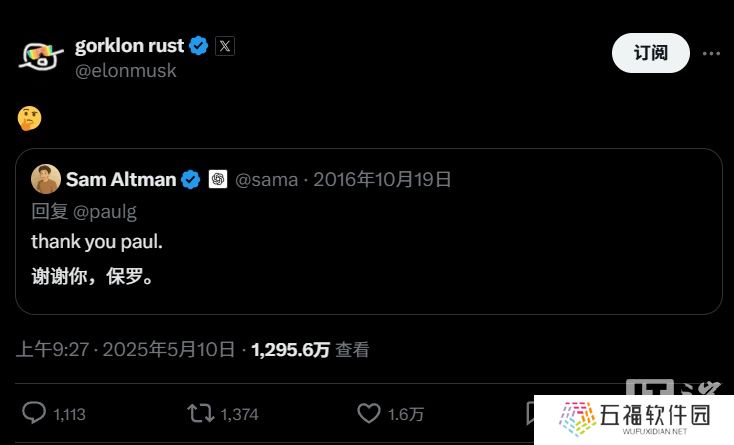Click the X affiliation badge icon

tap(225, 46)
